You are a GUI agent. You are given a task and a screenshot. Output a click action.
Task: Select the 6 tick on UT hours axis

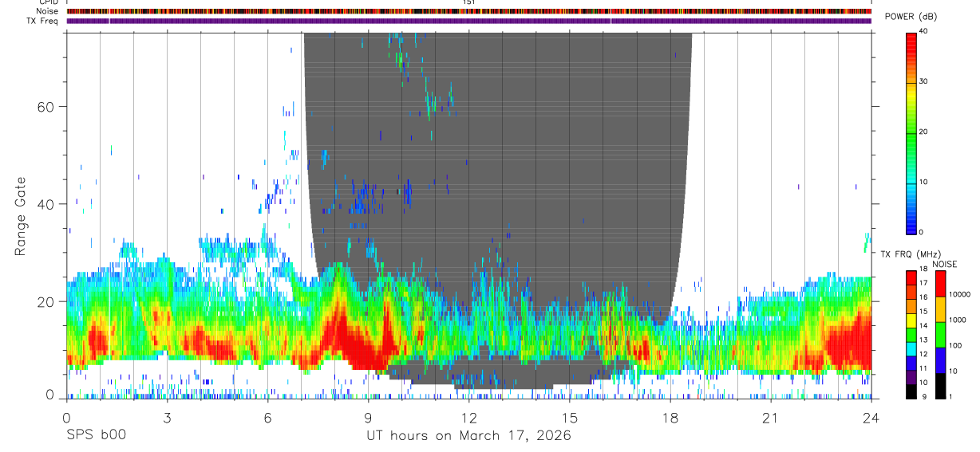267,418
